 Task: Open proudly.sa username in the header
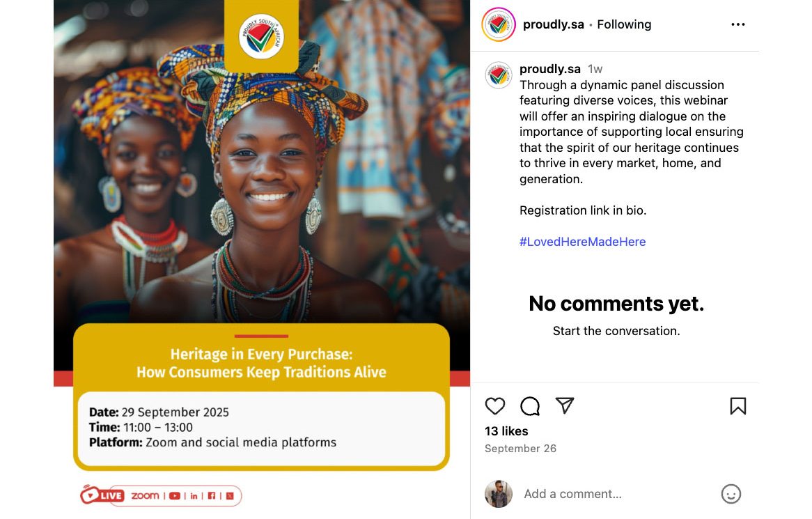coord(553,24)
